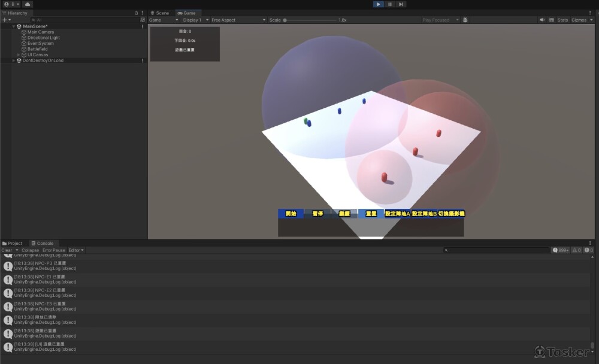Open the Free Aspect dropdown
The width and height of the screenshot is (599, 364).
point(237,20)
